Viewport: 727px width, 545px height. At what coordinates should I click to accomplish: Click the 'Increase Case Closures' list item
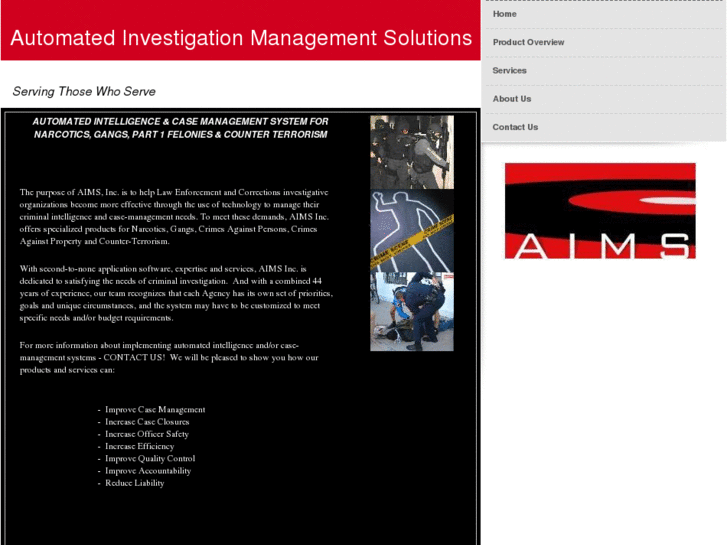click(147, 422)
